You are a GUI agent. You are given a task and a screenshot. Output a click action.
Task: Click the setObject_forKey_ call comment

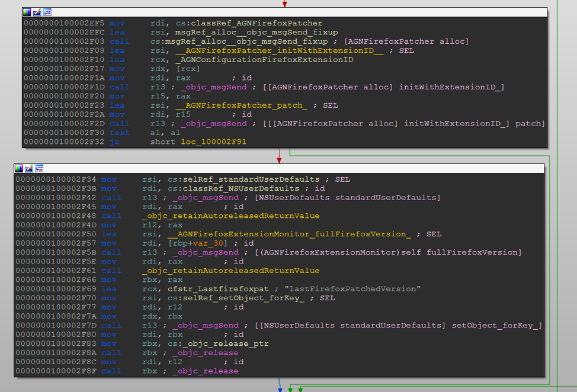pos(398,326)
